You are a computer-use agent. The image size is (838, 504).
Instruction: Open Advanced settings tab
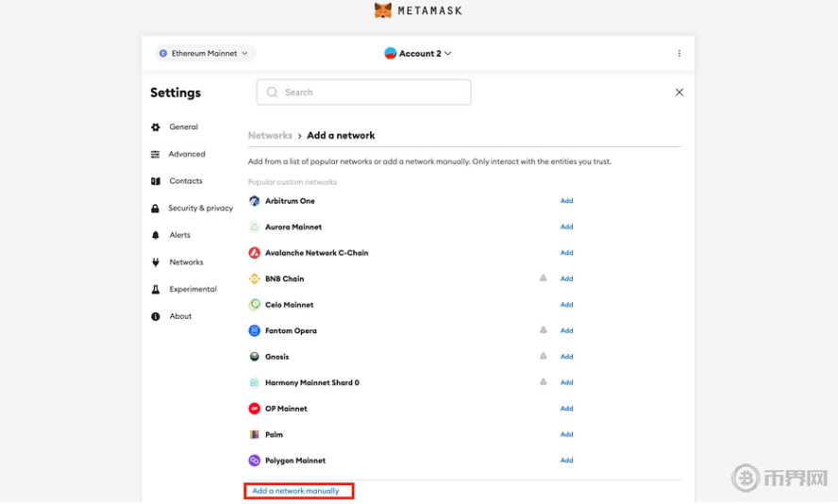[x=186, y=154]
